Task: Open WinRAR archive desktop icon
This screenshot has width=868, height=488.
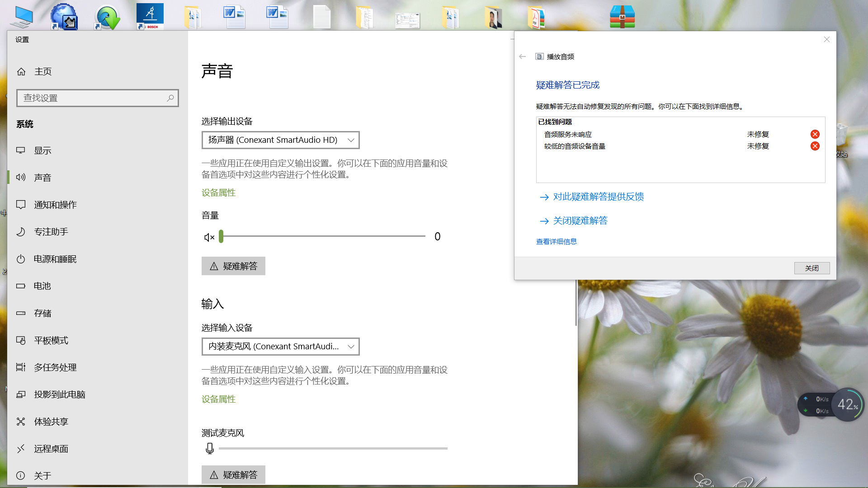Action: pyautogui.click(x=622, y=17)
